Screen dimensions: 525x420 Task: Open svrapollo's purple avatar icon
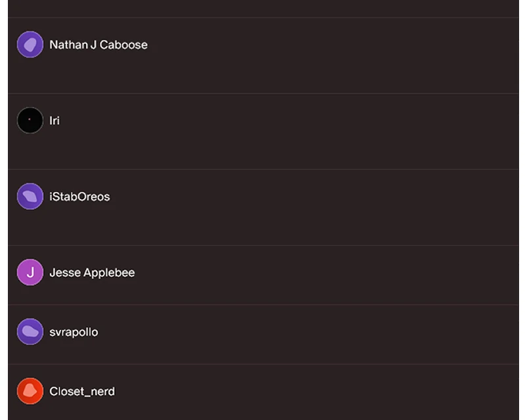point(30,331)
